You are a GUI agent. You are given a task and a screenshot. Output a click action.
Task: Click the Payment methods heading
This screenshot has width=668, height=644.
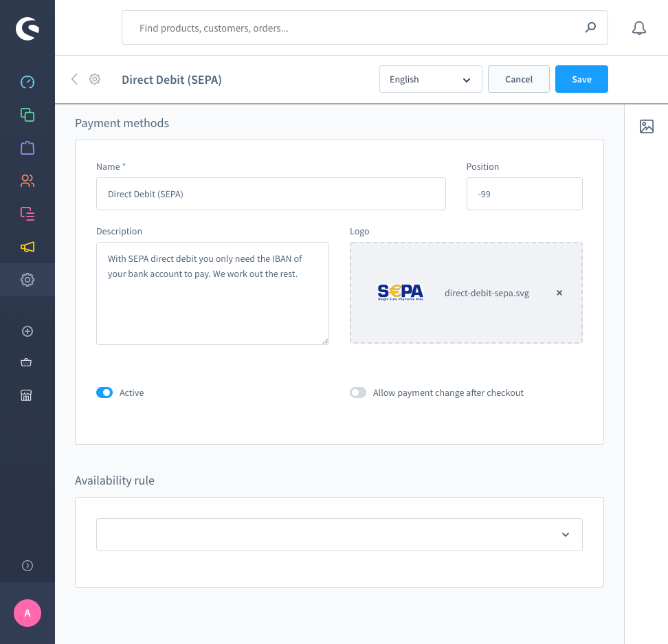[122, 123]
